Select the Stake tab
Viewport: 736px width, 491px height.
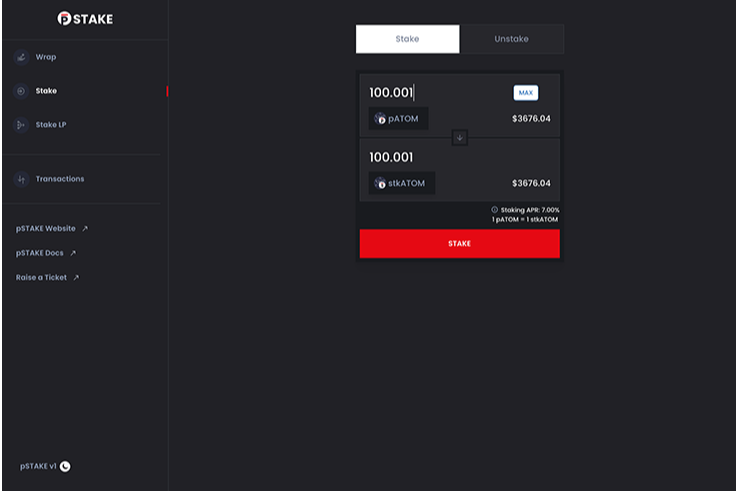[x=407, y=39]
